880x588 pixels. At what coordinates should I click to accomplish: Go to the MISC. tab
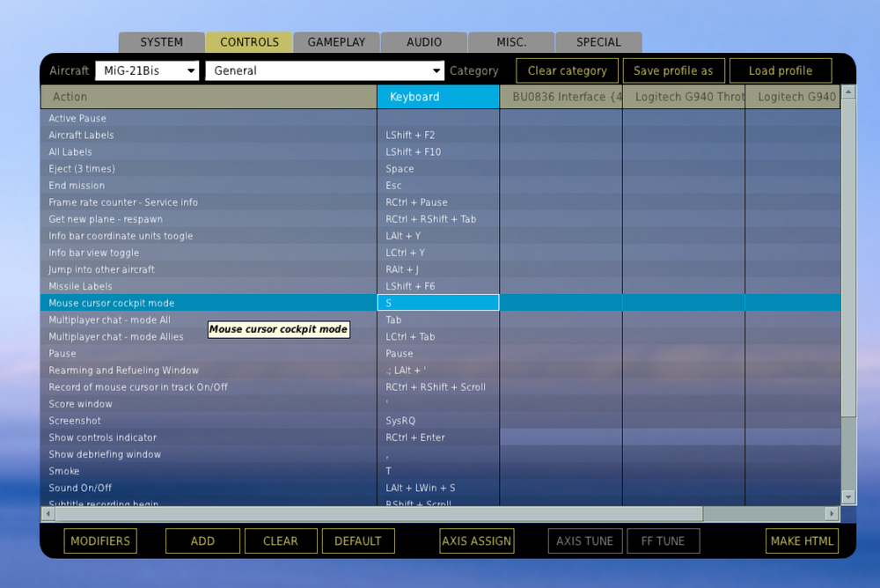pyautogui.click(x=511, y=42)
